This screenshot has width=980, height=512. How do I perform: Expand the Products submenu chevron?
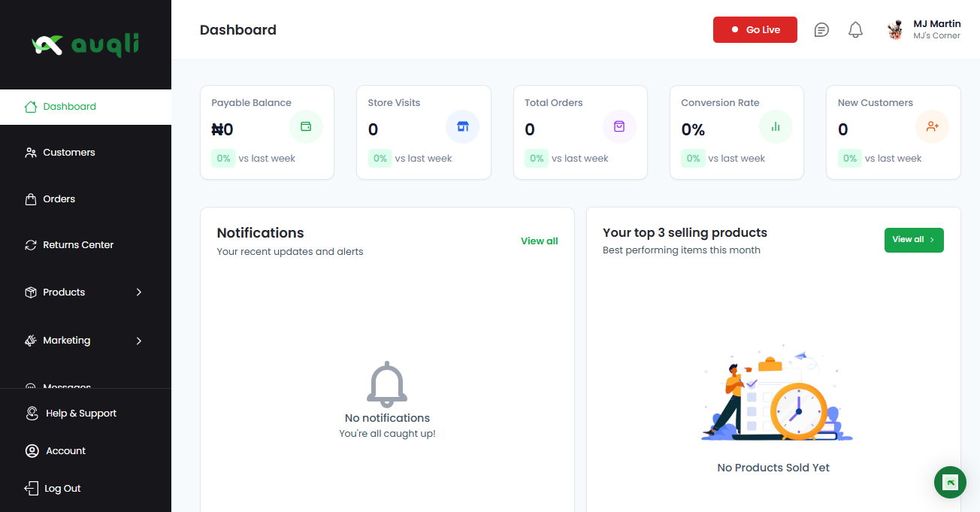139,292
